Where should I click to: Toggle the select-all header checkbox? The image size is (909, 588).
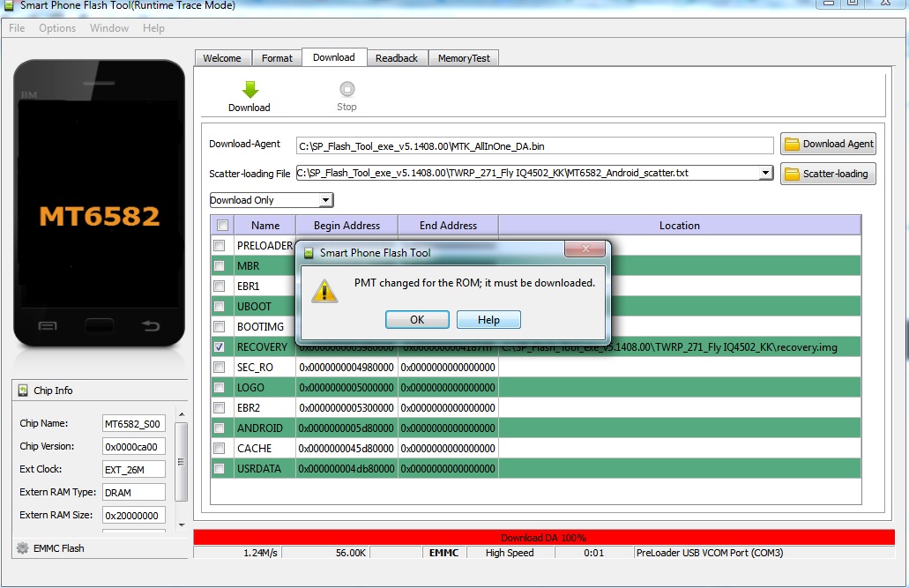(x=222, y=225)
